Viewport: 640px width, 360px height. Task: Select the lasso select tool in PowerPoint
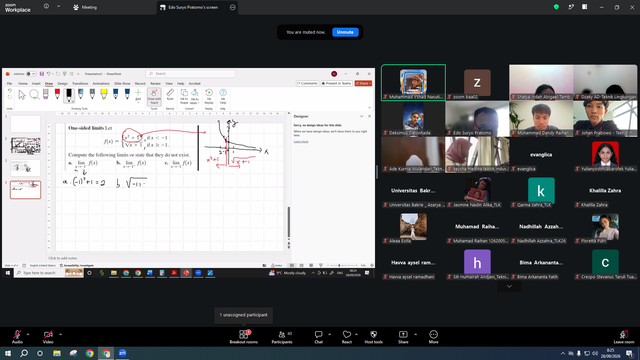point(34,95)
